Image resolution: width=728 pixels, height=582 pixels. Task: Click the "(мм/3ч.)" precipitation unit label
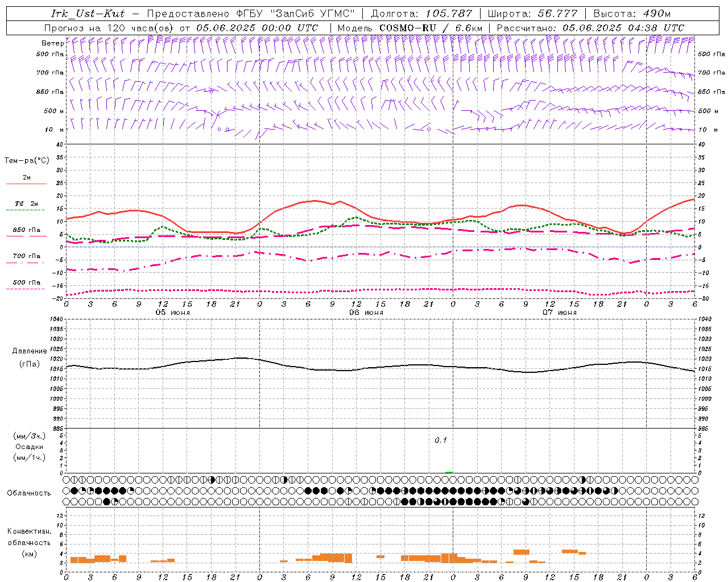click(x=30, y=436)
